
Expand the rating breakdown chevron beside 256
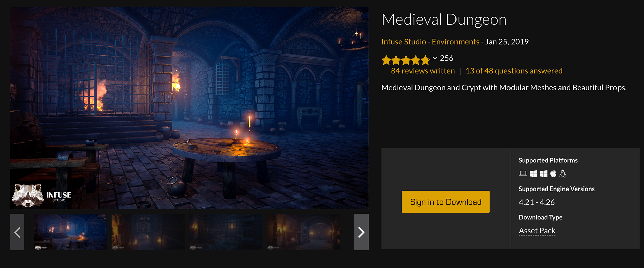click(435, 58)
